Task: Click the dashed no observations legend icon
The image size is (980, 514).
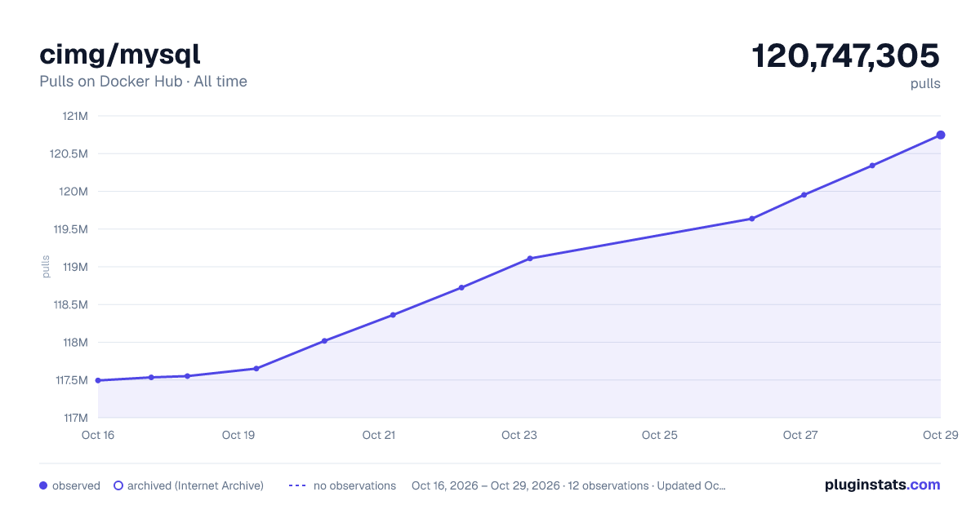Action: (297, 485)
